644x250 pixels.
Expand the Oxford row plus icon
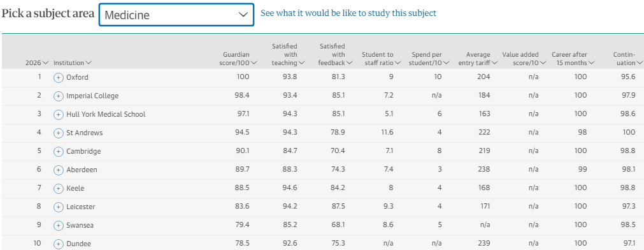pos(59,77)
